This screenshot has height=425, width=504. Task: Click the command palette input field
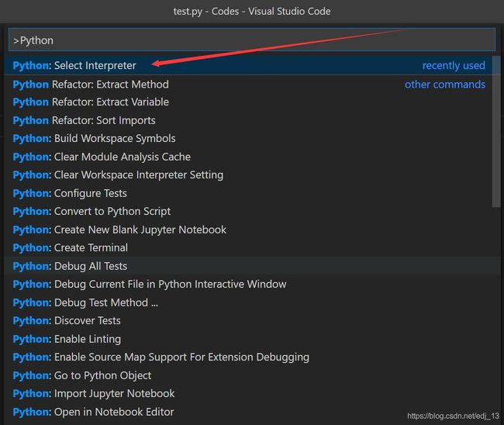pos(252,40)
